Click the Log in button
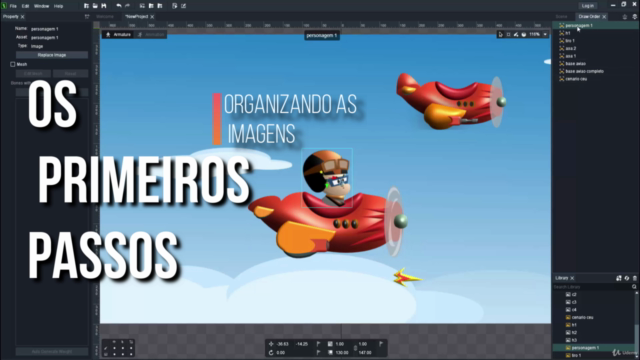 [588, 6]
